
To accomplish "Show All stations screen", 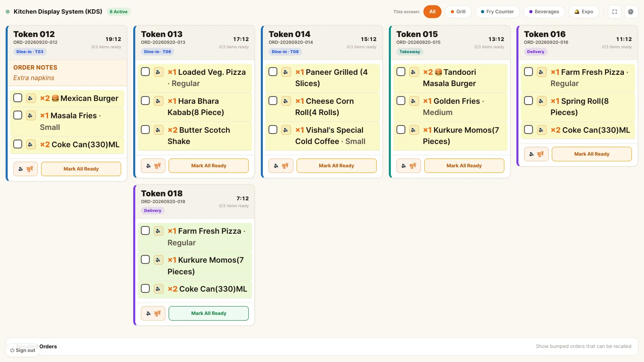I will [432, 12].
